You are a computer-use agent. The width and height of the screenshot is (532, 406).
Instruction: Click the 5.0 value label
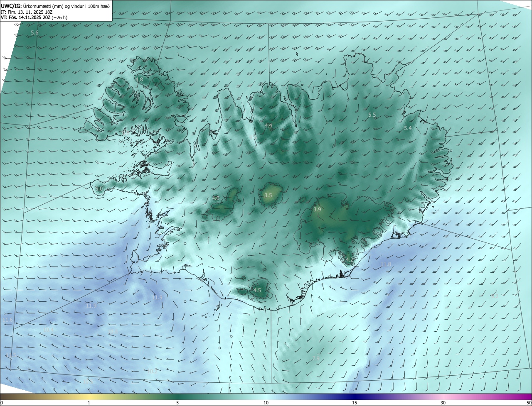point(99,189)
